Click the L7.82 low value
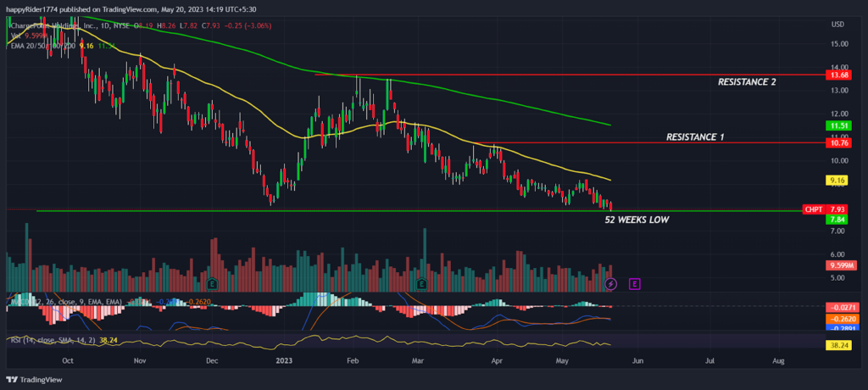 tap(189, 25)
